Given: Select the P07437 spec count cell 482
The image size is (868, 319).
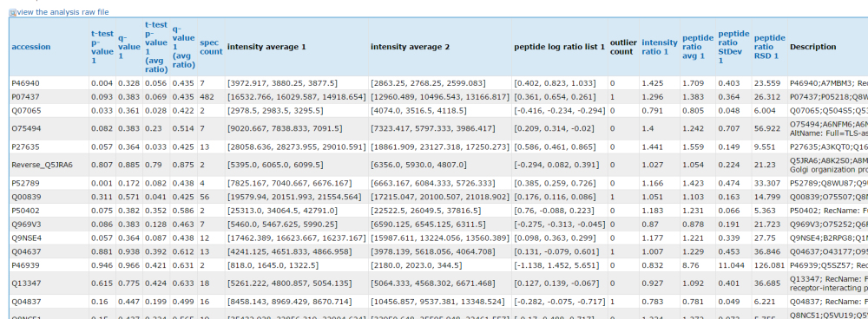Looking at the screenshot, I should pos(212,97).
